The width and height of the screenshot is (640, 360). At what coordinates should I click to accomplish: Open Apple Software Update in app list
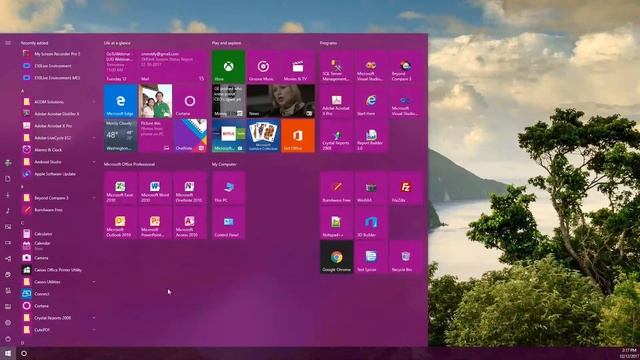60,173
